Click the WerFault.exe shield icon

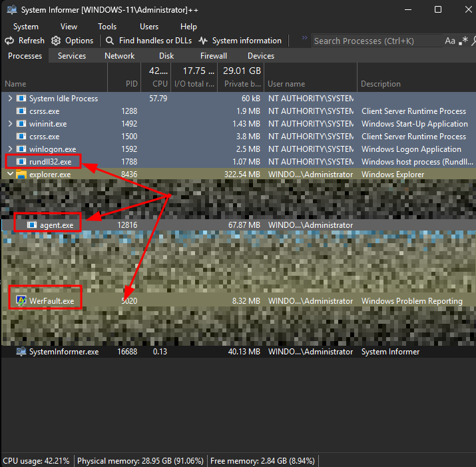(x=21, y=301)
